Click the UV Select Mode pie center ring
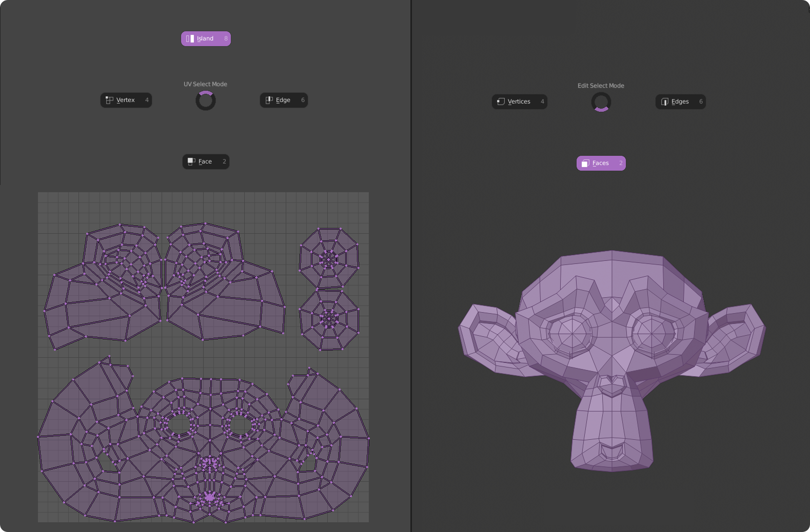The width and height of the screenshot is (810, 532). pos(205,101)
